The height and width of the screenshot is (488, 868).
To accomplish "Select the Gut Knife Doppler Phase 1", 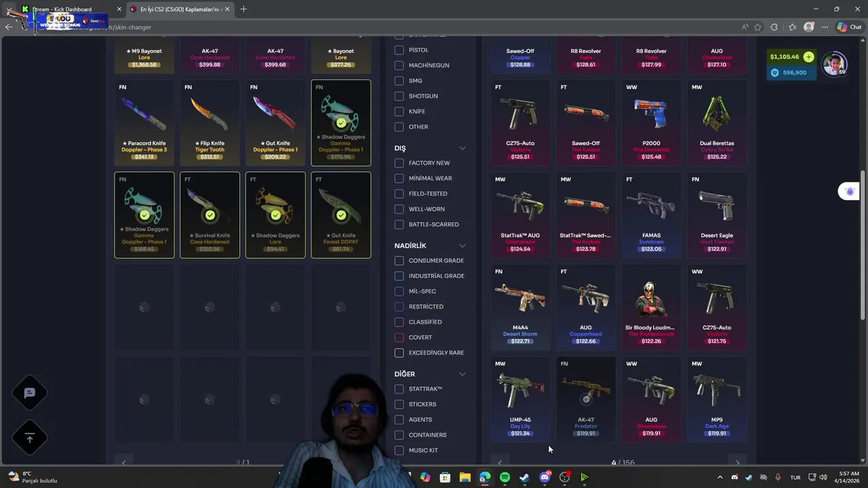I will pos(275,123).
